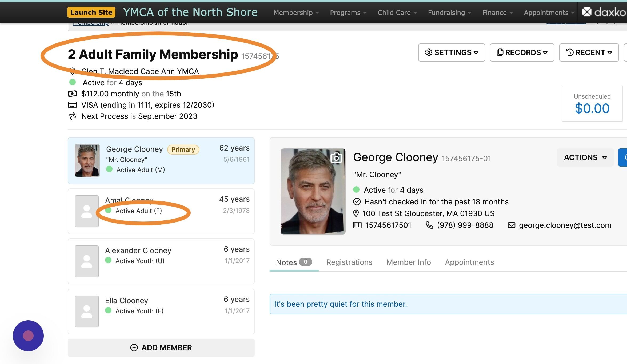Click Next Process is September 2023 text
Screen dimensions: 627x364
tap(139, 116)
